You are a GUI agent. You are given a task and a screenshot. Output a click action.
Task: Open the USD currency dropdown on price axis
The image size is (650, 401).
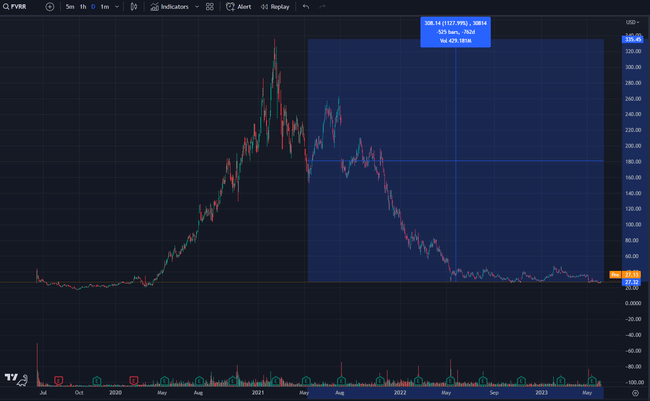(x=631, y=21)
